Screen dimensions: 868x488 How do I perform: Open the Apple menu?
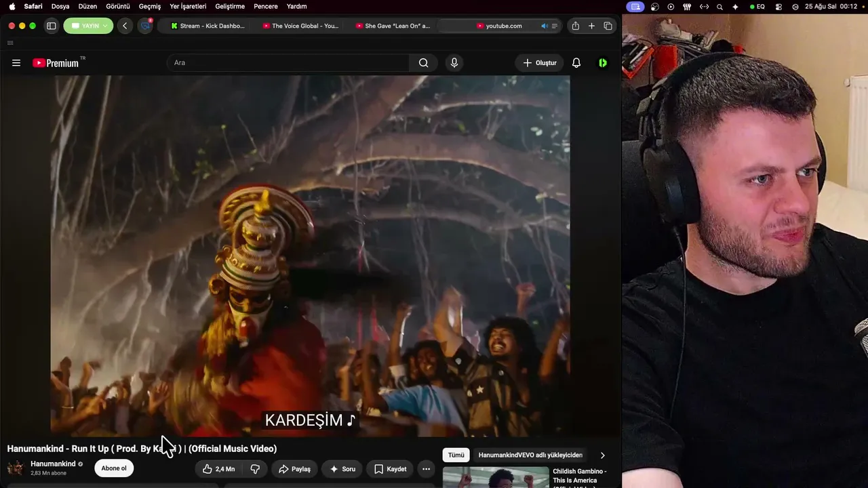click(x=12, y=6)
